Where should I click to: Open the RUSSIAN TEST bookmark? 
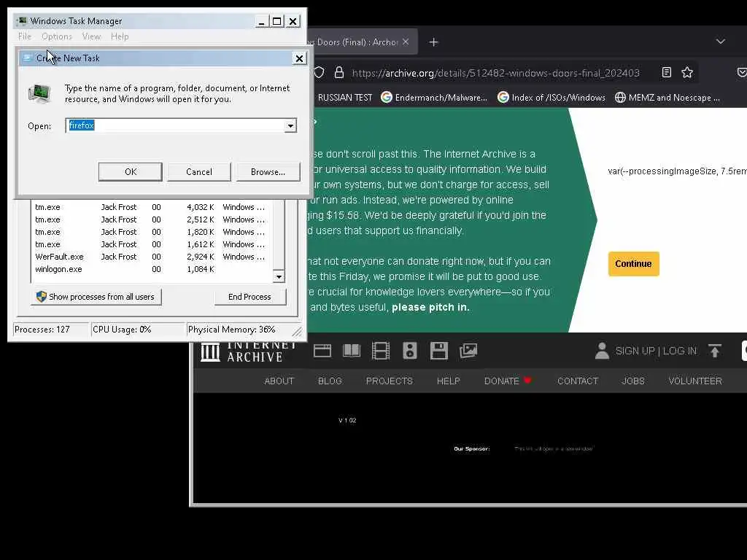pos(345,98)
